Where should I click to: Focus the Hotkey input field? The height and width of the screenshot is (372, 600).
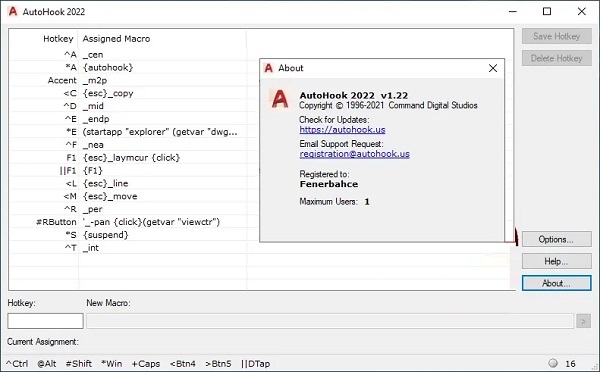(x=45, y=321)
